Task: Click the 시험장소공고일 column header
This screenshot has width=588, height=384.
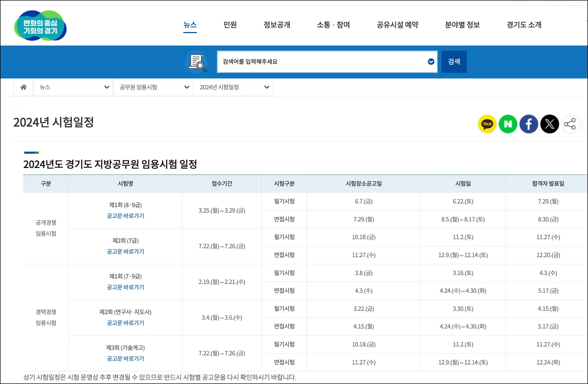Action: pos(364,184)
